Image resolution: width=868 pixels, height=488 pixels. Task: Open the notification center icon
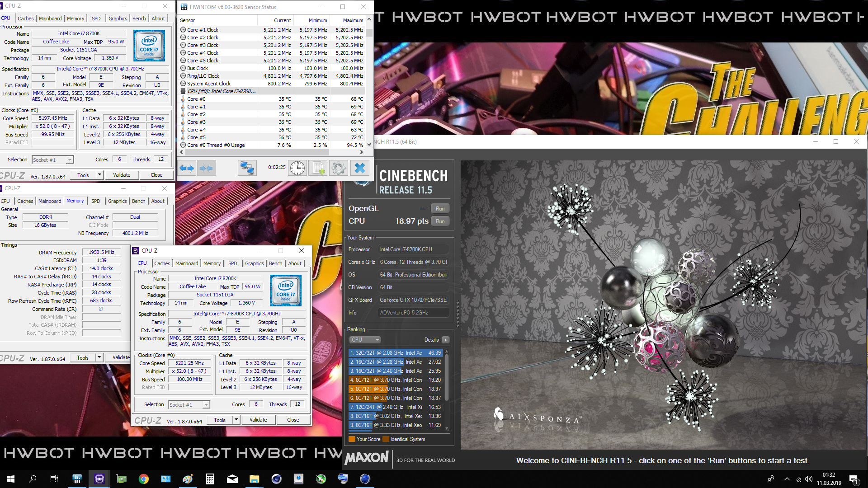854,479
